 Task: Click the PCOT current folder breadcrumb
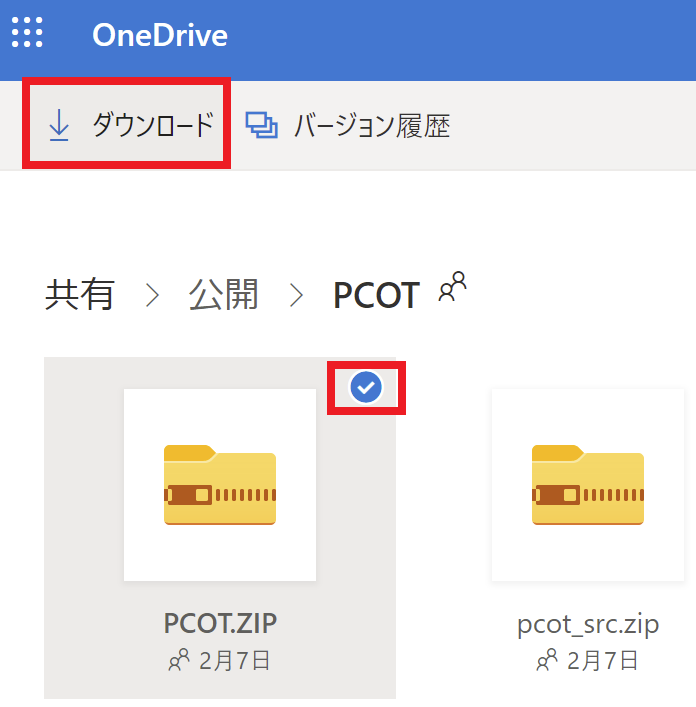376,295
